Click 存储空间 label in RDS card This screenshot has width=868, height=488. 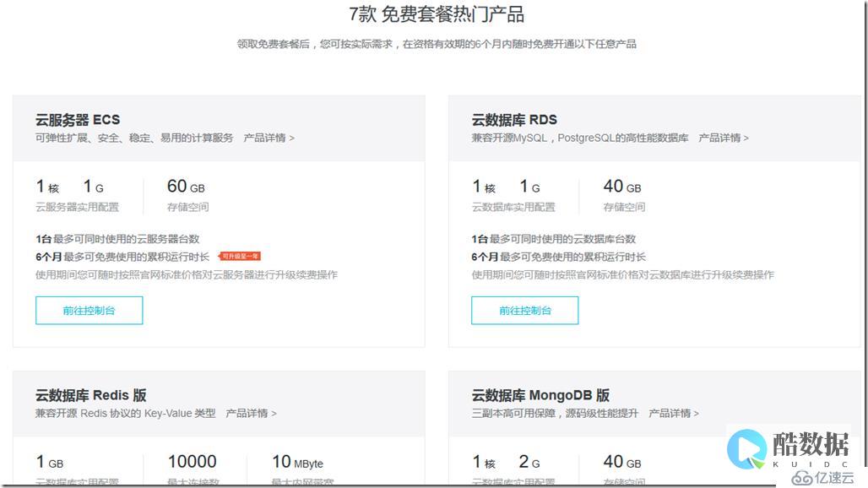624,207
